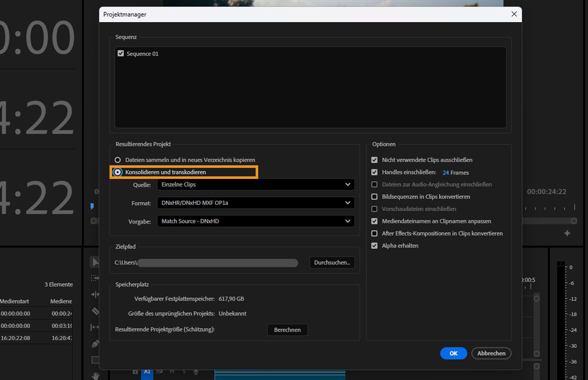Image resolution: width=588 pixels, height=380 pixels.
Task: Click the Handles value 24 Frames
Action: tap(446, 173)
